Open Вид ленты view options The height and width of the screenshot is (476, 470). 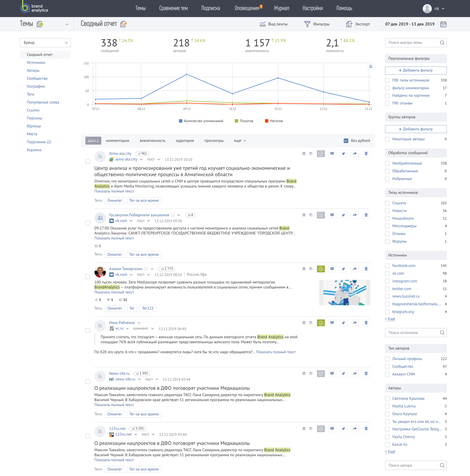point(274,24)
